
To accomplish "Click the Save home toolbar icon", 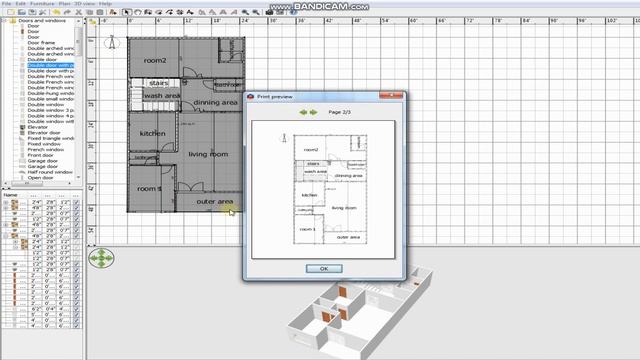I will (x=32, y=12).
